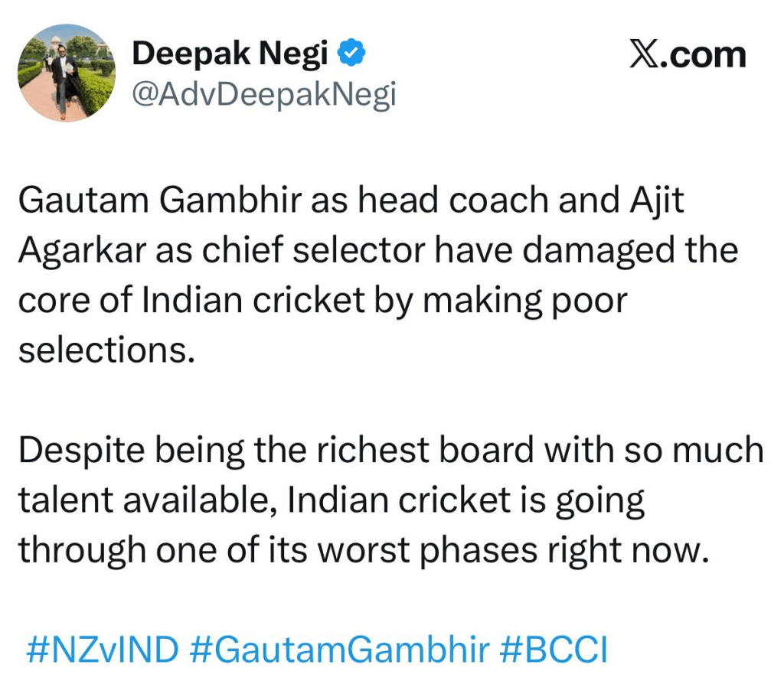784x694 pixels.
Task: Visit the @AdvDeepakNegi handle
Action: [264, 95]
